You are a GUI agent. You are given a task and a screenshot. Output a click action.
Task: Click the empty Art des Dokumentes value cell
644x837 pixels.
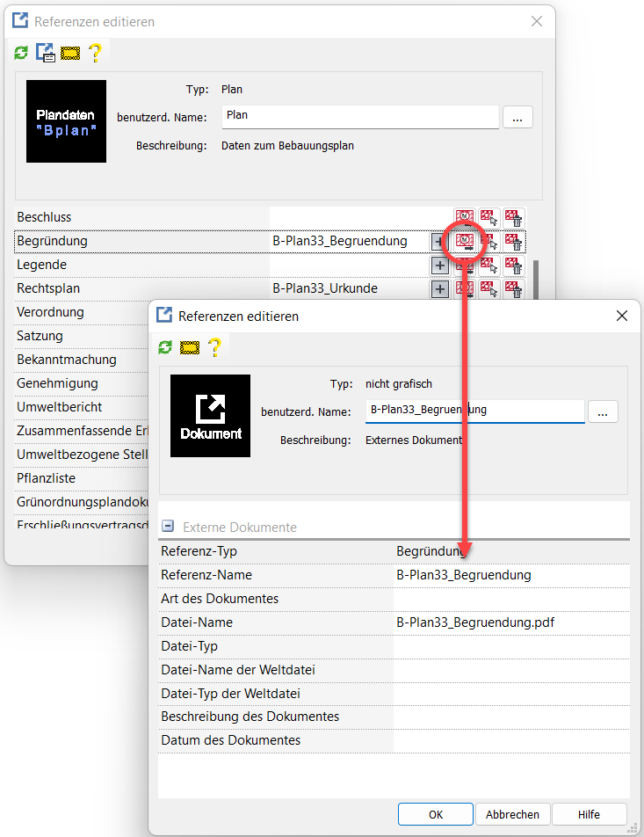pos(510,599)
